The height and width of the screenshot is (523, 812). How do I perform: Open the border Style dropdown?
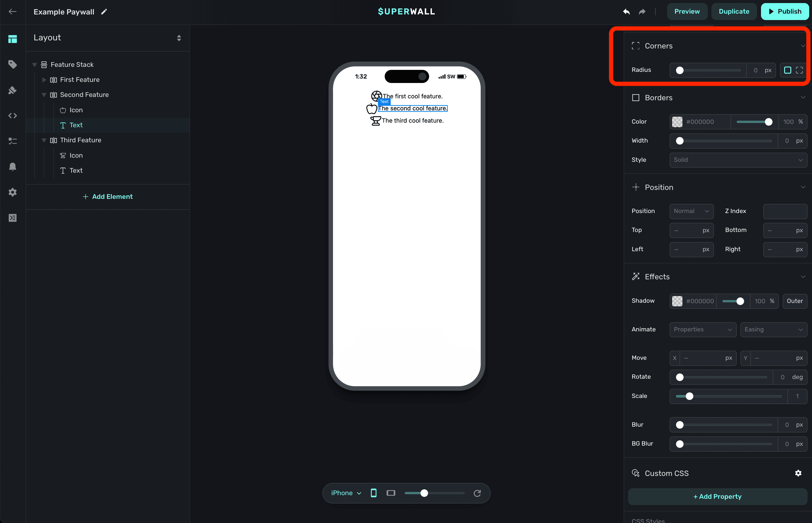[738, 160]
